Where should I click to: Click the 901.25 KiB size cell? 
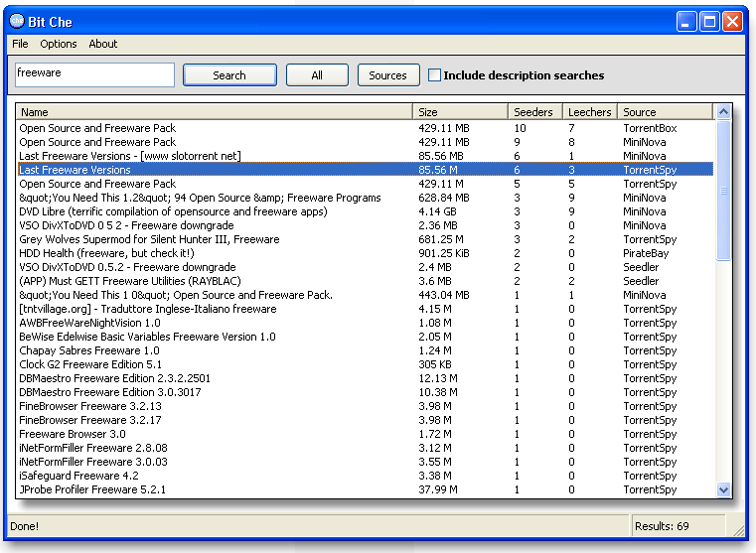tap(444, 253)
